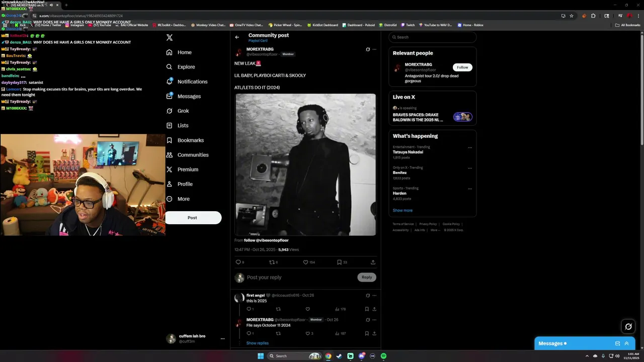Image resolution: width=644 pixels, height=362 pixels.
Task: Open Discord from the taskbar
Action: (x=361, y=356)
